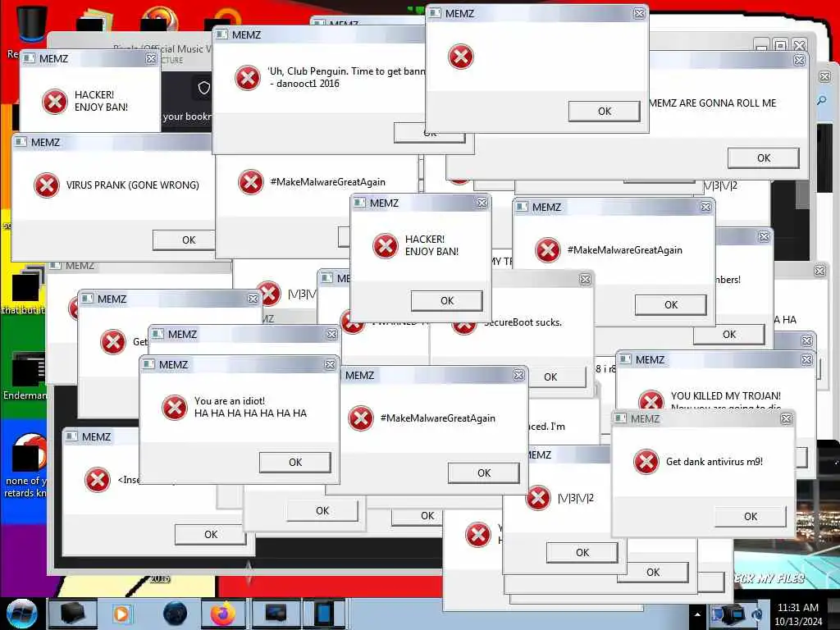Click error icon in the '<Inse' dialog
Viewport: 840px width, 630px height.
pos(98,479)
